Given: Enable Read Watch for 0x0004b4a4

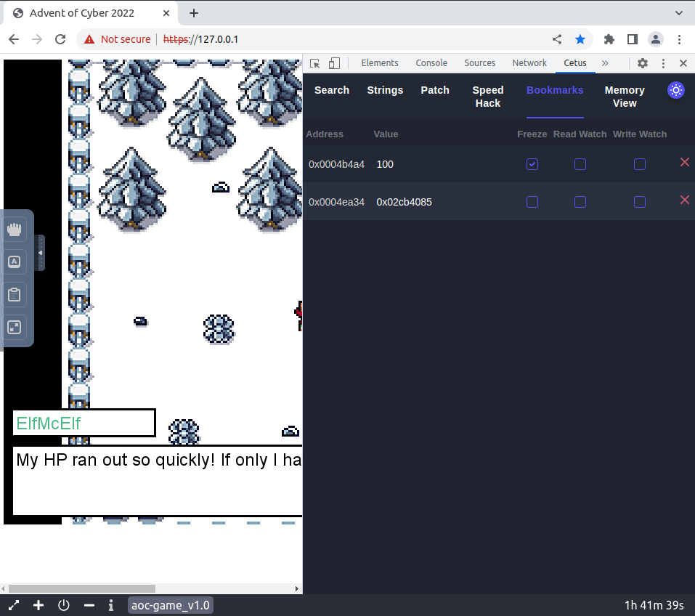Looking at the screenshot, I should click(580, 164).
